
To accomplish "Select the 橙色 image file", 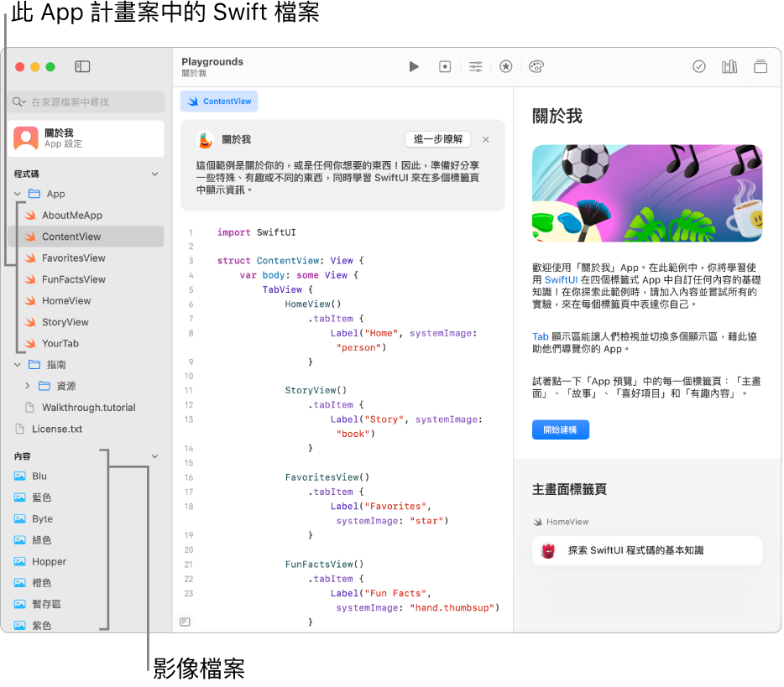I will pos(86,583).
